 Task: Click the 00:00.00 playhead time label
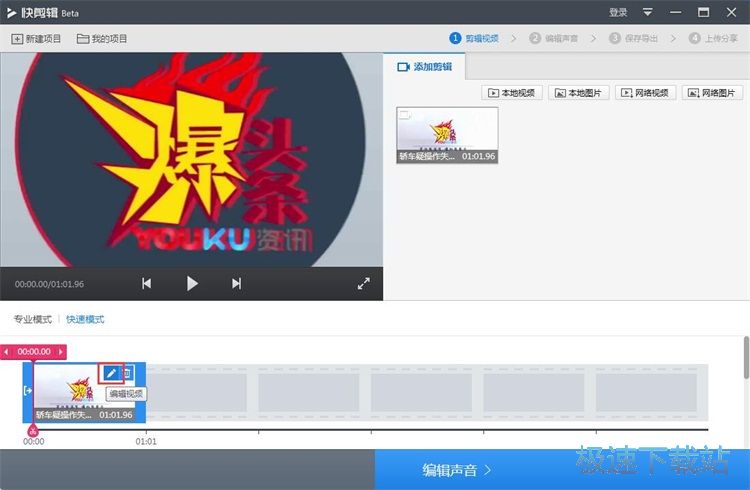pos(33,352)
